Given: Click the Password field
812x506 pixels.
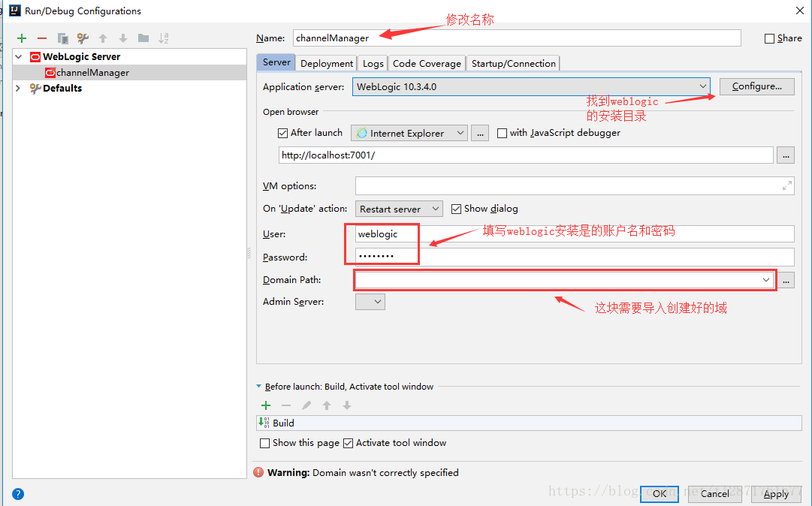Looking at the screenshot, I should click(575, 258).
